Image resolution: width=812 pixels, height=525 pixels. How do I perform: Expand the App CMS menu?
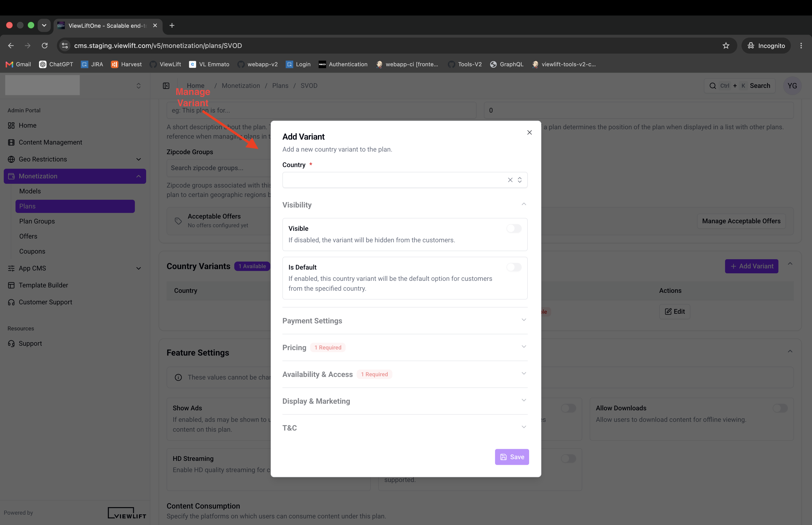pos(75,268)
